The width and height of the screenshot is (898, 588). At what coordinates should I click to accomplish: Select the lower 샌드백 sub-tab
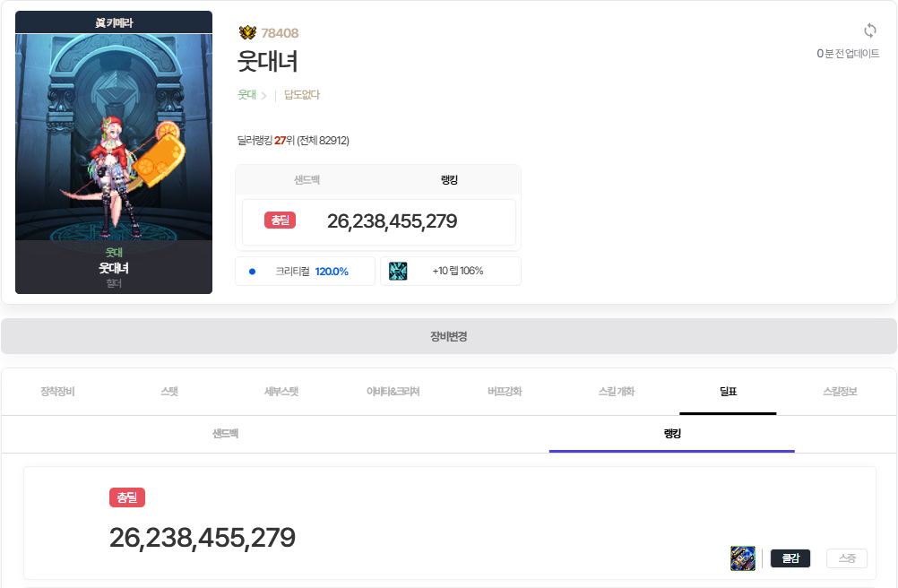(225, 434)
